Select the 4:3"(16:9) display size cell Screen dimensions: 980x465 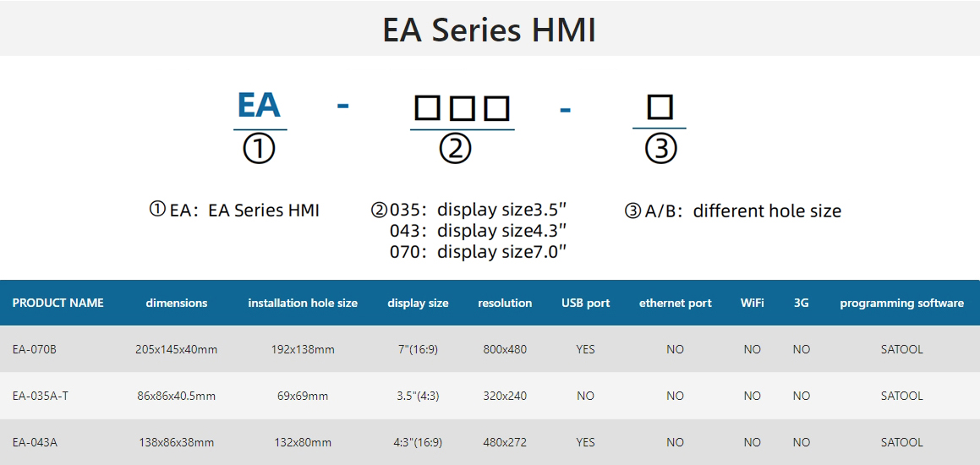[418, 442]
